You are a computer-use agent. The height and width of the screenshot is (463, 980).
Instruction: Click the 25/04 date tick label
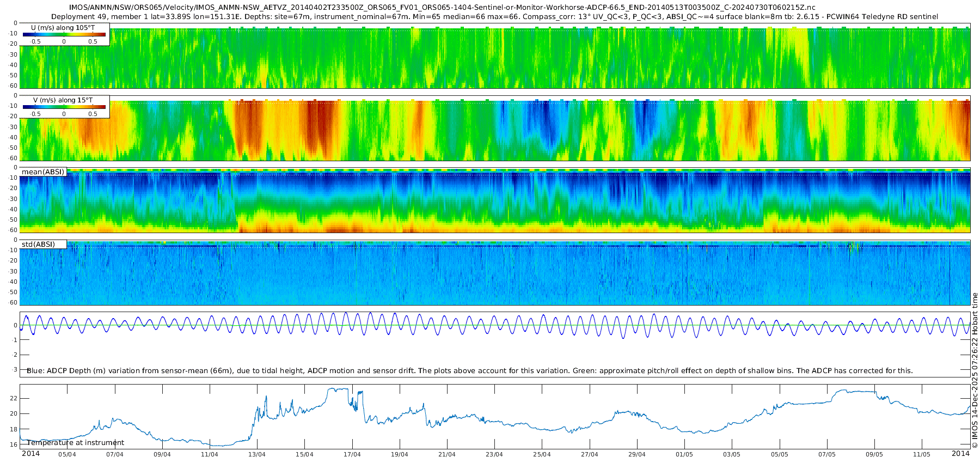click(x=542, y=454)
